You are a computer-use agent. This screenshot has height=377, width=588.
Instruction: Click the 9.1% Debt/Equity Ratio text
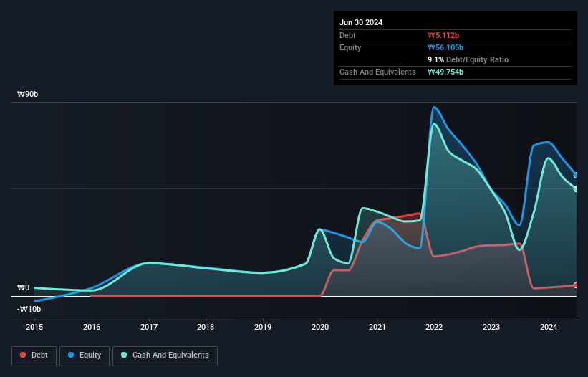click(468, 59)
